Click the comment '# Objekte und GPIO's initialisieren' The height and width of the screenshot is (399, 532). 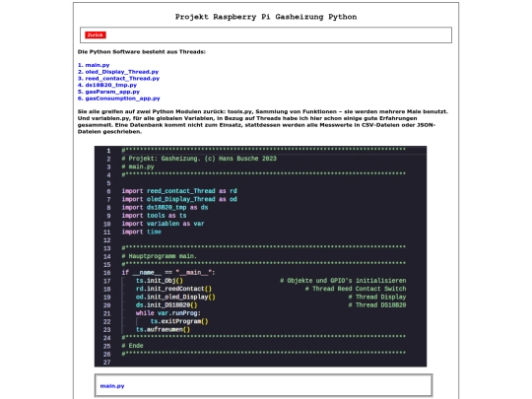[343, 281]
